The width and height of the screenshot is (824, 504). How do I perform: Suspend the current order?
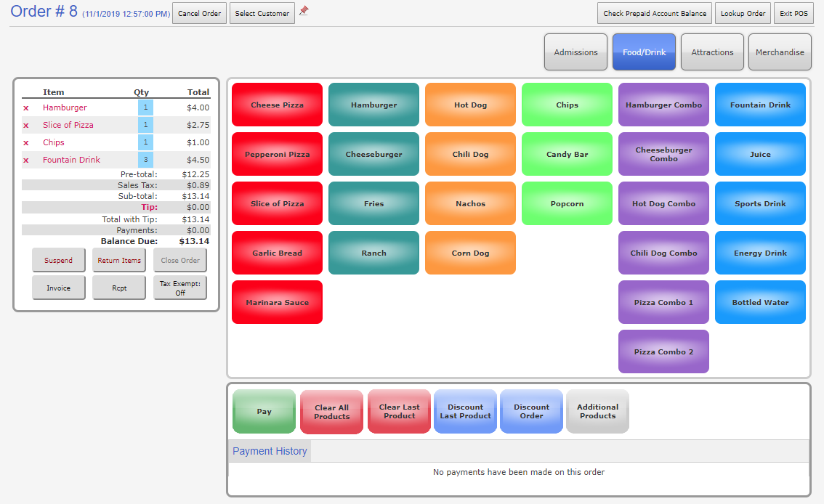(59, 261)
